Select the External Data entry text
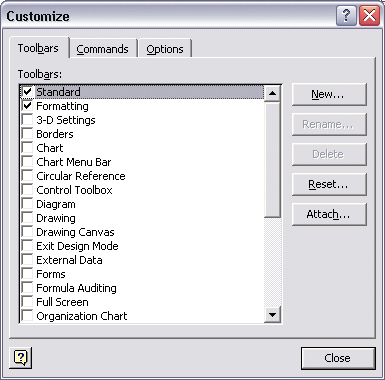 (69, 260)
